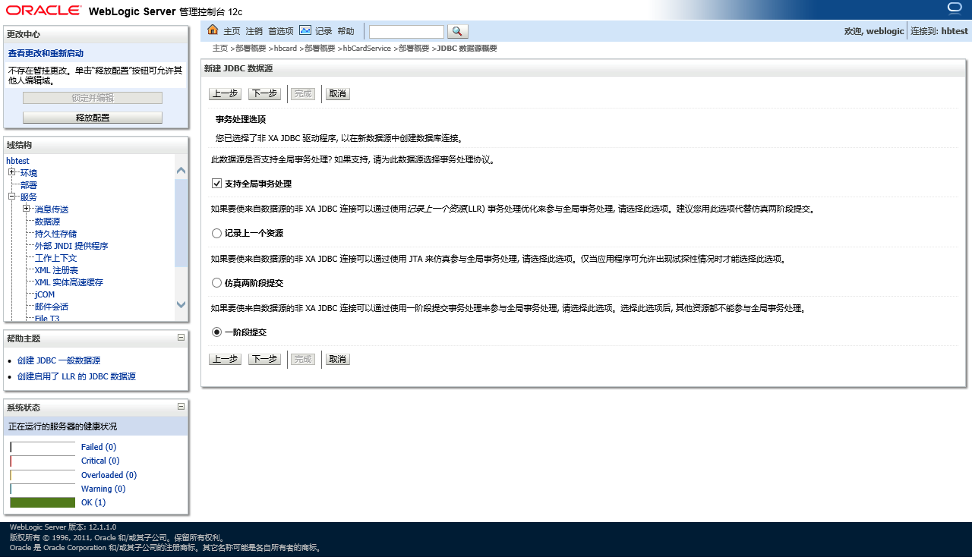Click top 下一步 button
Screen dimensions: 972x560
(x=264, y=94)
